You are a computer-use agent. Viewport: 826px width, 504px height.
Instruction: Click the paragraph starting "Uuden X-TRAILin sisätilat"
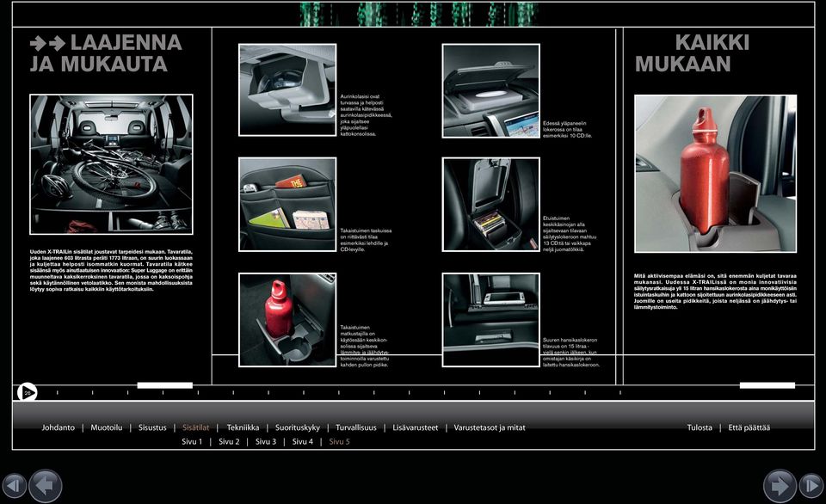[111, 271]
